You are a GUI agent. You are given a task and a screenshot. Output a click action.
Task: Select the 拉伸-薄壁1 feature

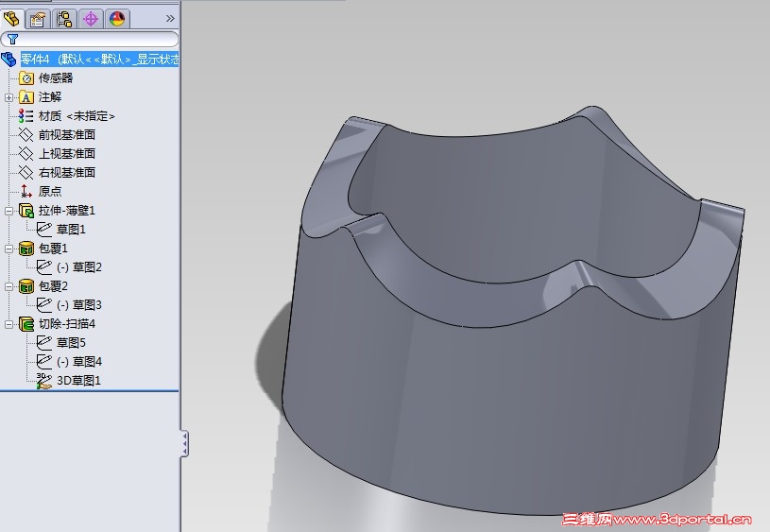coord(67,210)
